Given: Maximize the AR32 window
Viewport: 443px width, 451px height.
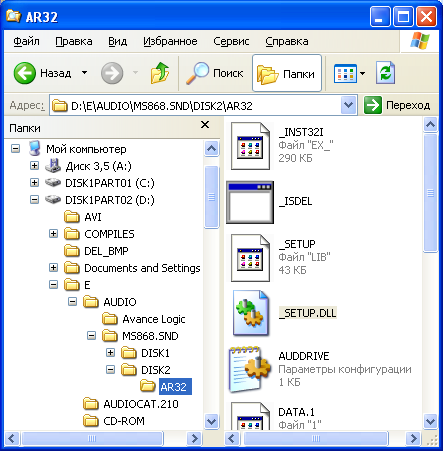Looking at the screenshot, I should point(404,17).
